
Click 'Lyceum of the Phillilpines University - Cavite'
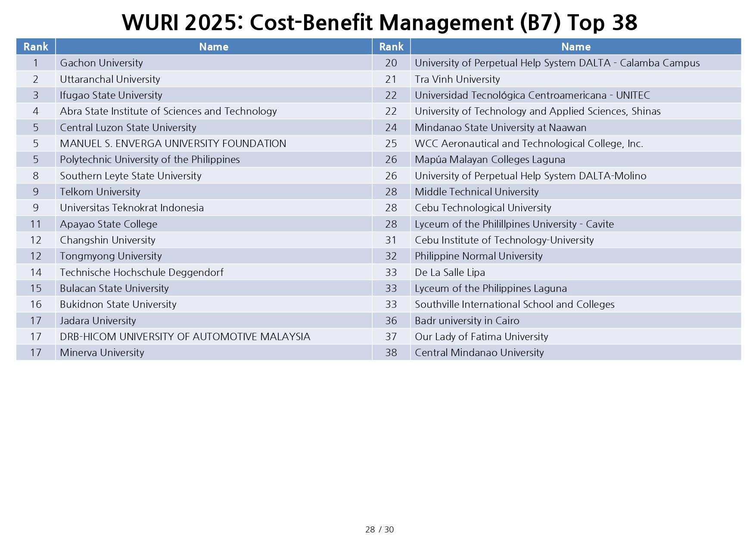pos(514,224)
